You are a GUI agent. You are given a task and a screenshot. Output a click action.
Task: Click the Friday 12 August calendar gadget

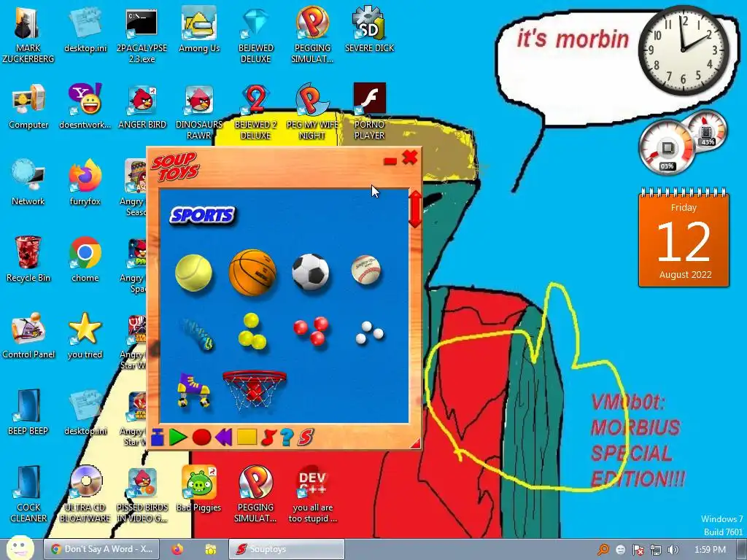click(684, 238)
